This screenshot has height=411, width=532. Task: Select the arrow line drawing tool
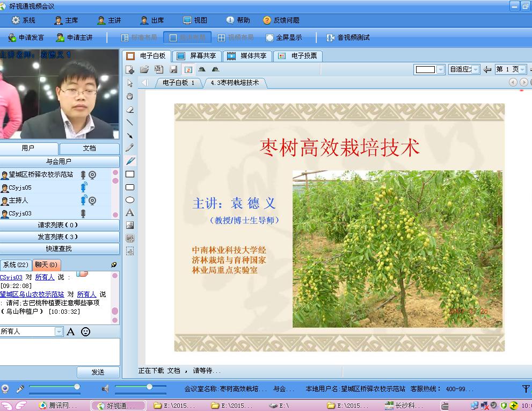(129, 135)
